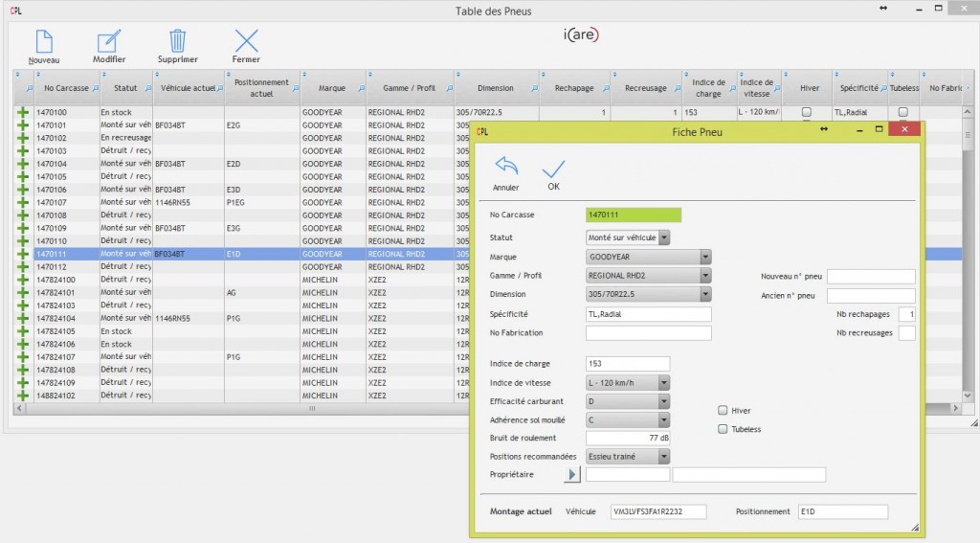This screenshot has width=980, height=543.
Task: Open the Propriétaire lookup arrow button
Action: (x=572, y=475)
